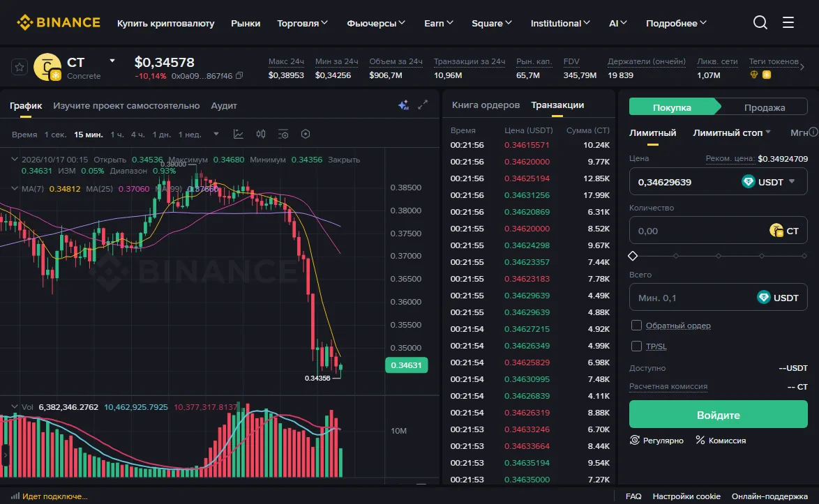Add CT to favorites with star icon
Viewport: 819px width, 504px height.
pyautogui.click(x=20, y=68)
